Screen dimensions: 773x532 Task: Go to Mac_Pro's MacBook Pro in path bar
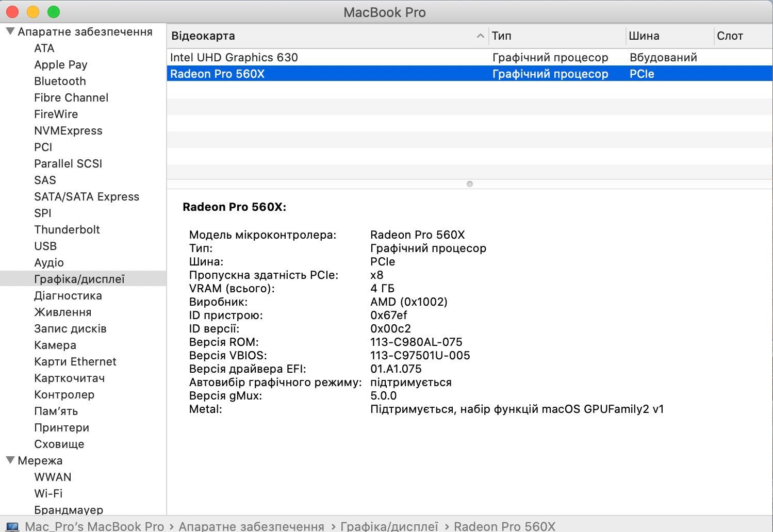click(94, 526)
